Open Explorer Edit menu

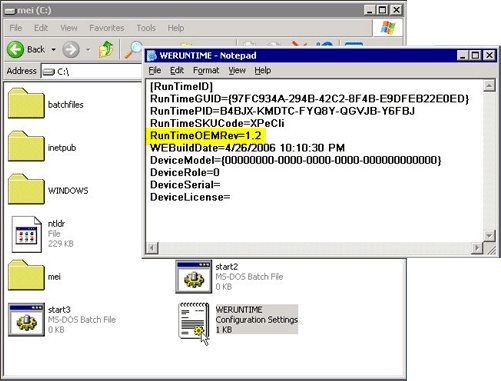point(41,28)
